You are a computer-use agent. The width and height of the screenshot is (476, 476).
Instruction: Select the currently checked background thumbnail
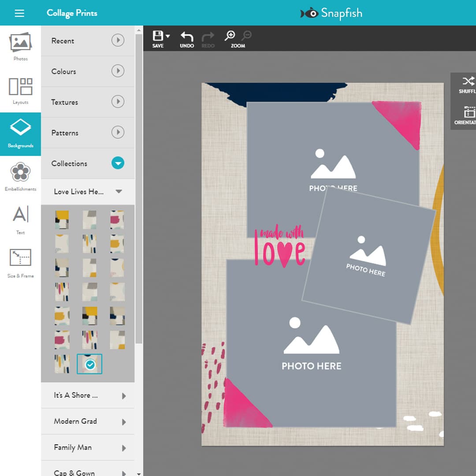tap(89, 364)
